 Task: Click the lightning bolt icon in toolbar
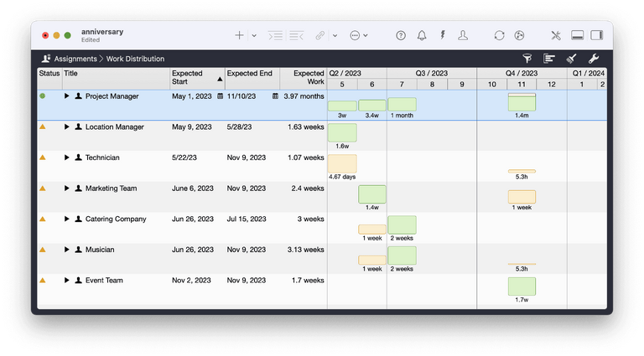click(442, 35)
